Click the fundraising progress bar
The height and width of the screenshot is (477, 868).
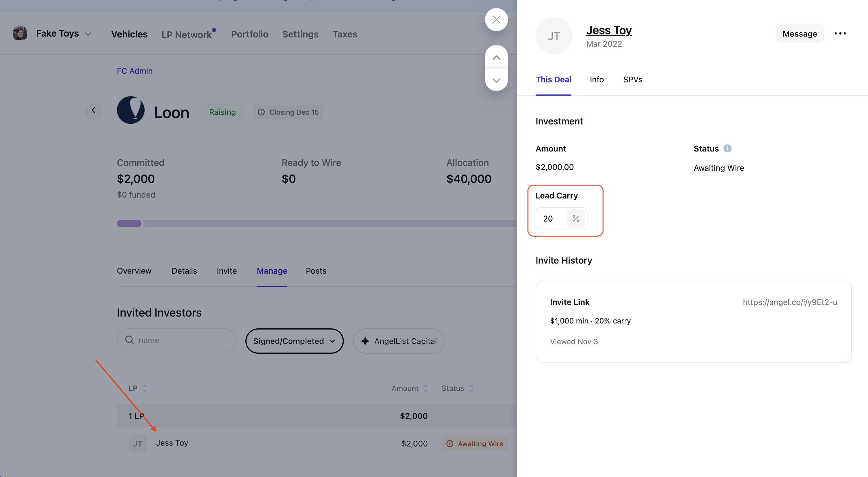pos(317,223)
